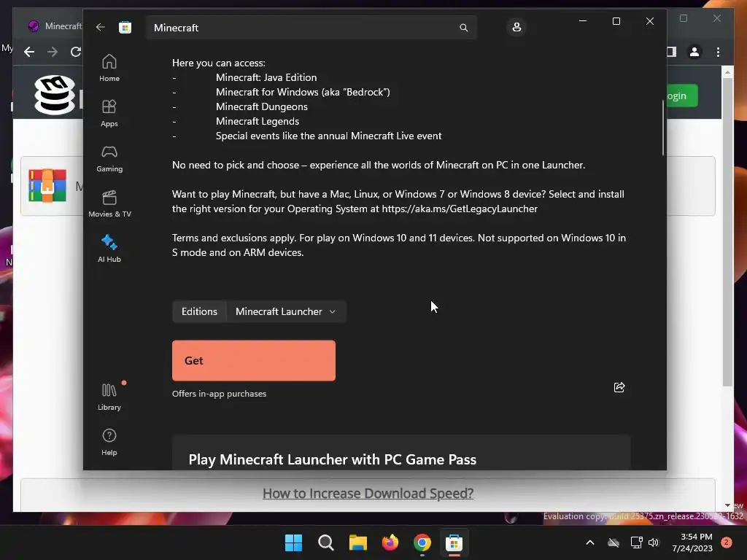Go back using the Store back arrow
Viewport: 747px width, 560px height.
point(100,27)
